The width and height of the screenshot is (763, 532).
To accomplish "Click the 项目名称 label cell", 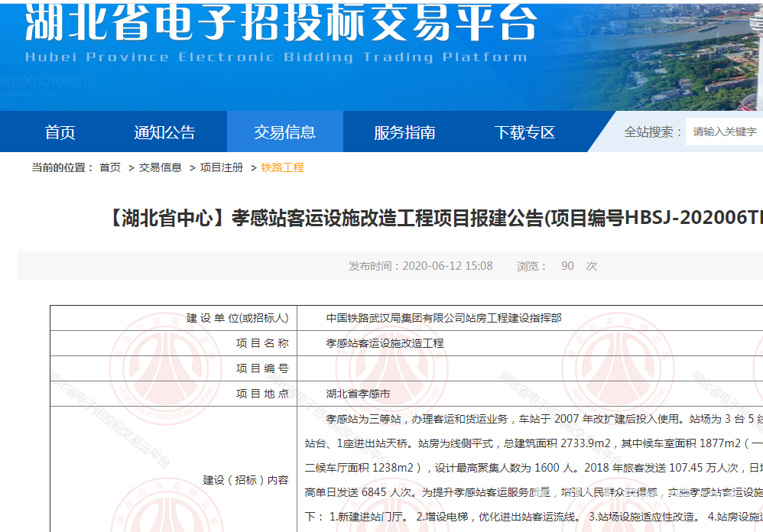I will 174,343.
